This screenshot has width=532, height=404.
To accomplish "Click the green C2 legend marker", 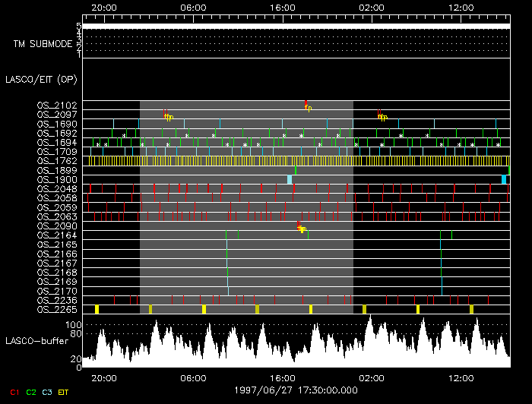I will 31,392.
